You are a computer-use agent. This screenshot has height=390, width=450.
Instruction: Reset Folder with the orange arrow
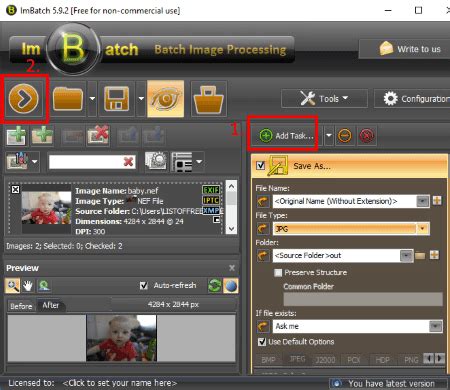[x=263, y=256]
